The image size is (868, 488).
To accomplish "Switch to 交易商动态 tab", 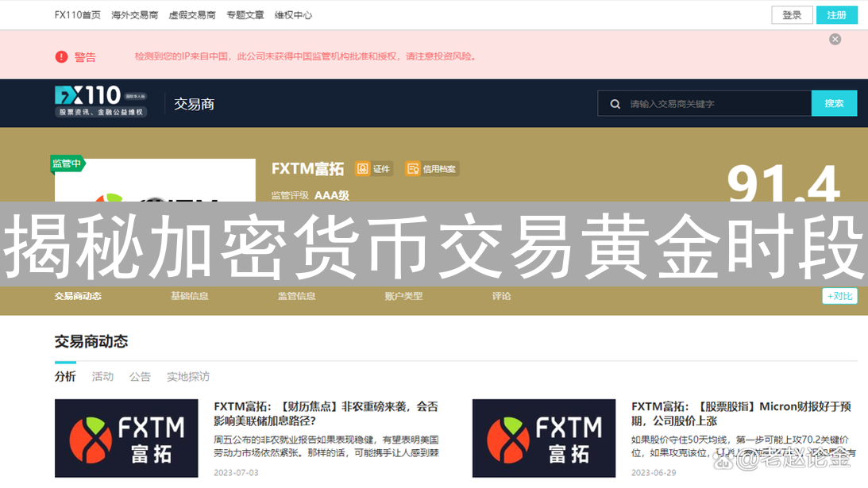I will (78, 296).
